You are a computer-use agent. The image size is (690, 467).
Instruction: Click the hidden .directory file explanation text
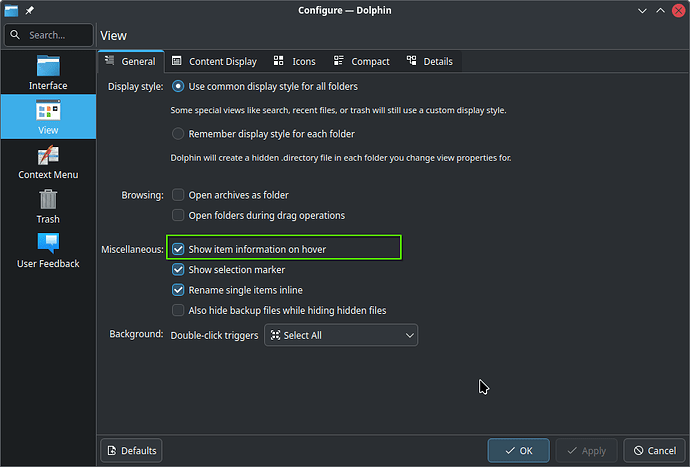[x=341, y=158]
